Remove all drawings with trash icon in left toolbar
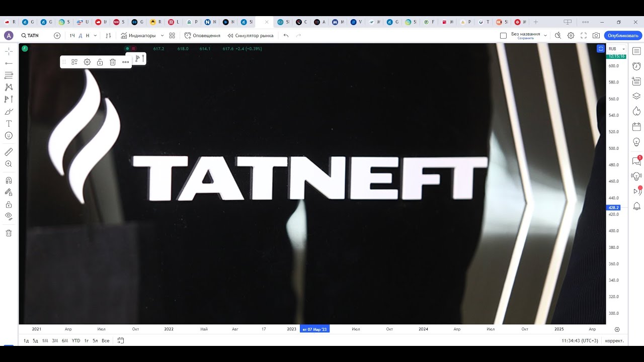 click(9, 233)
